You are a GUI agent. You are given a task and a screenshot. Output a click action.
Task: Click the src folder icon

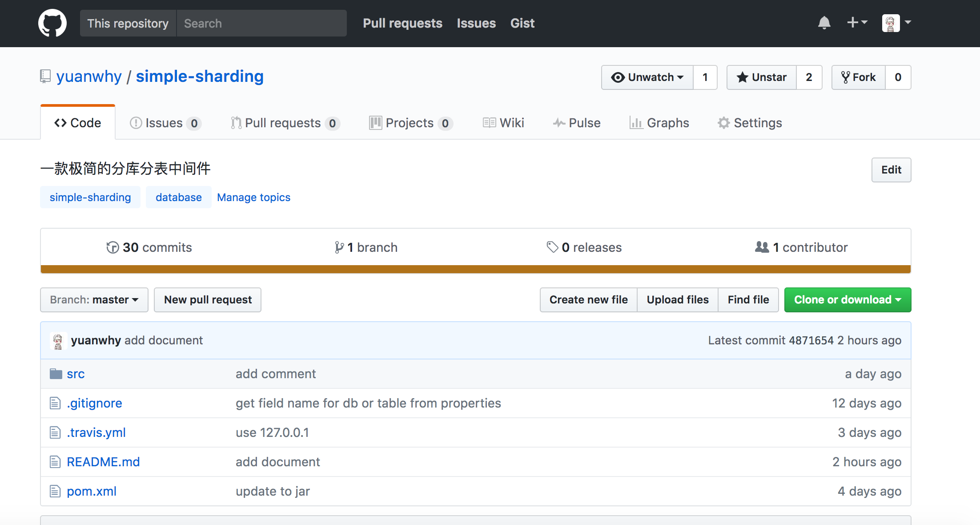56,374
